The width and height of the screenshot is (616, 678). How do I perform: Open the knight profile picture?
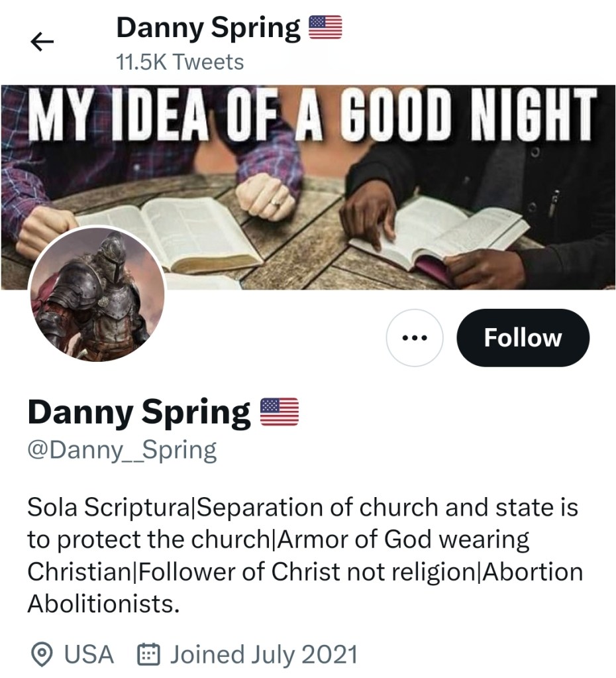point(97,294)
